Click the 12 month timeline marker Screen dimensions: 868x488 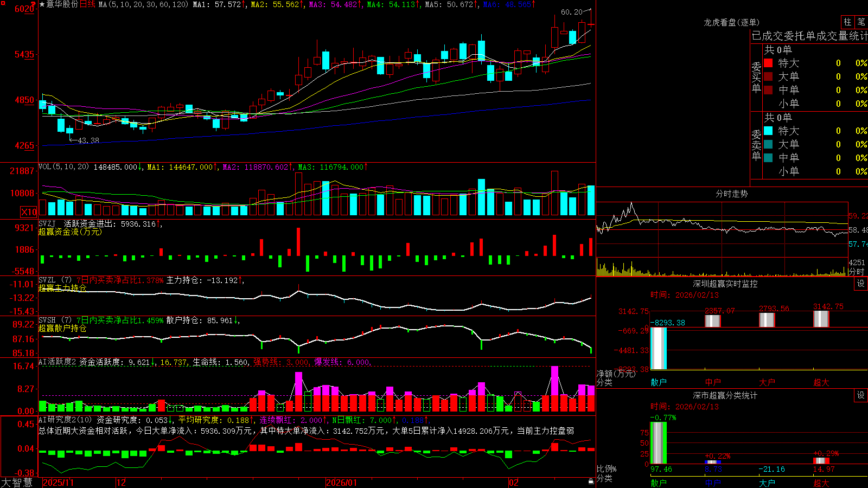tap(121, 483)
